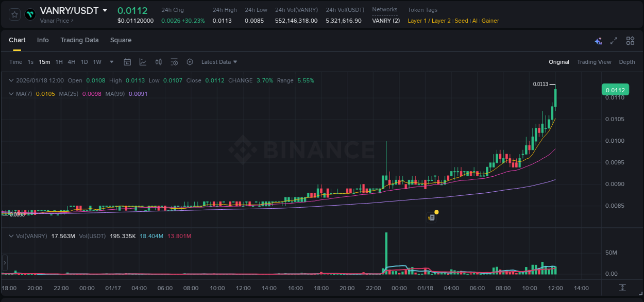Open the indicator settings icon

[x=174, y=61]
